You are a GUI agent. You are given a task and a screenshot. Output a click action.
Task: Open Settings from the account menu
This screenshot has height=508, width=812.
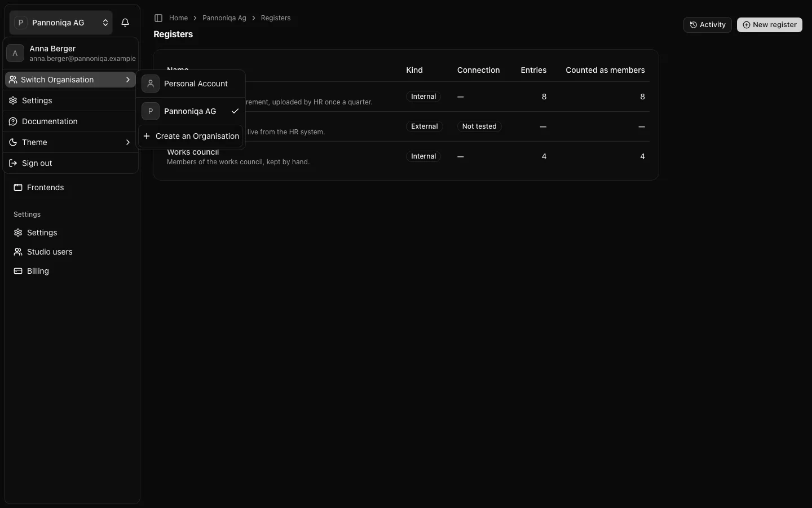click(70, 100)
